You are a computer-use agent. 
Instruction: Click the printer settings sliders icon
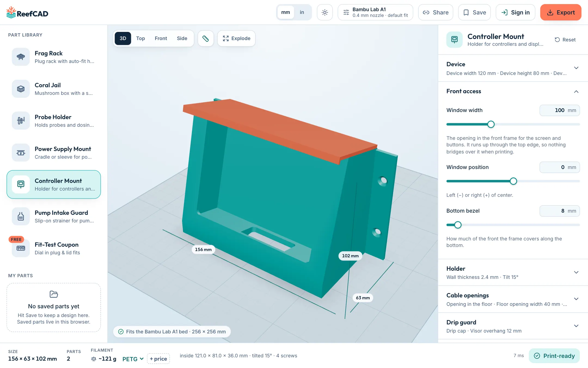(x=346, y=12)
